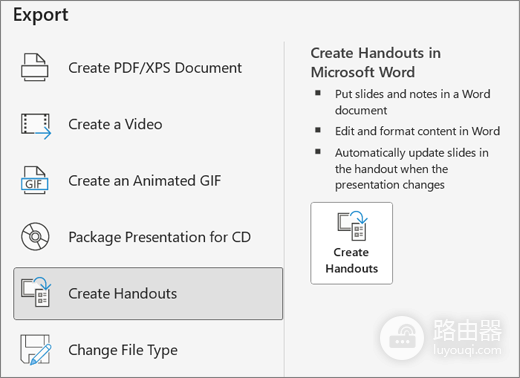Click the Export page heading

pos(41,15)
